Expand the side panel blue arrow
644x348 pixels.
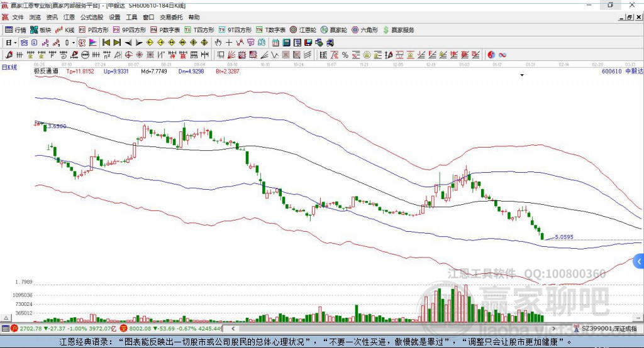(x=639, y=261)
